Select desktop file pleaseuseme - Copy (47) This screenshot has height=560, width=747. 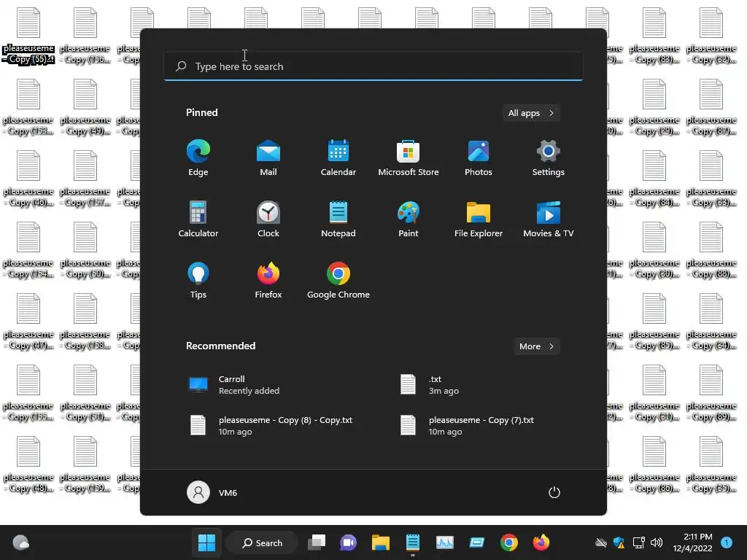point(28,322)
